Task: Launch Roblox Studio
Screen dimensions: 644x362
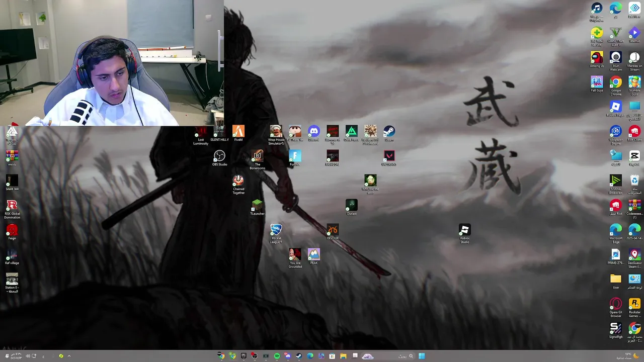Action: [464, 234]
